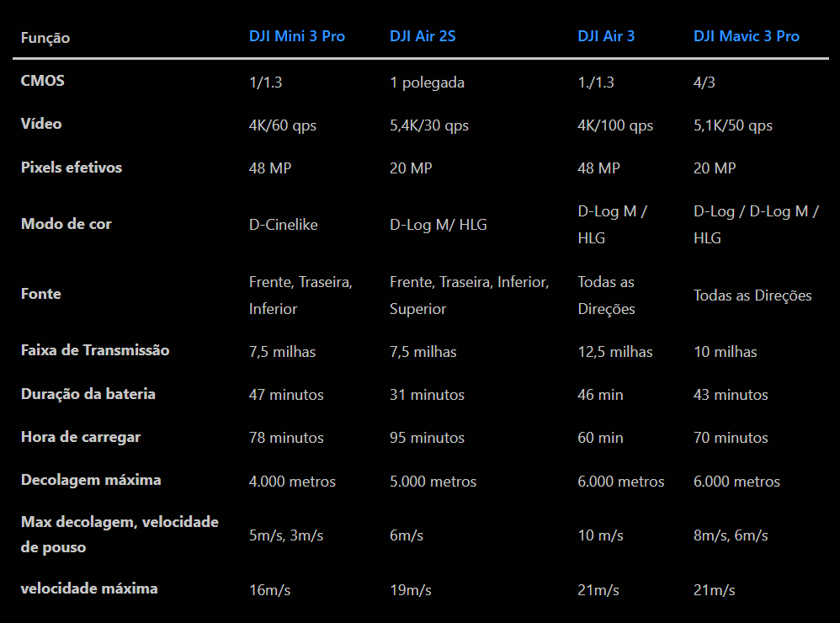
Task: Select the 4.000 metros takeoff cell
Action: pyautogui.click(x=292, y=482)
